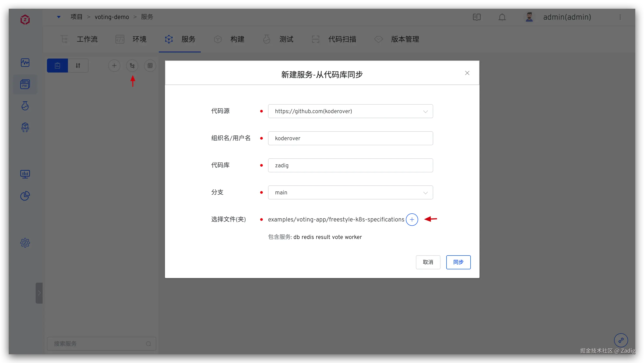
Task: Switch to the service list view toggle
Action: (x=57, y=66)
